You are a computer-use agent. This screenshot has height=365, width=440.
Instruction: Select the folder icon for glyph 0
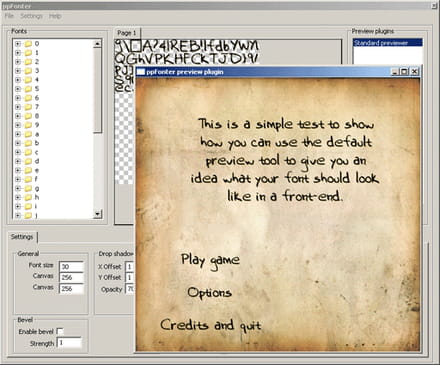tap(28, 44)
